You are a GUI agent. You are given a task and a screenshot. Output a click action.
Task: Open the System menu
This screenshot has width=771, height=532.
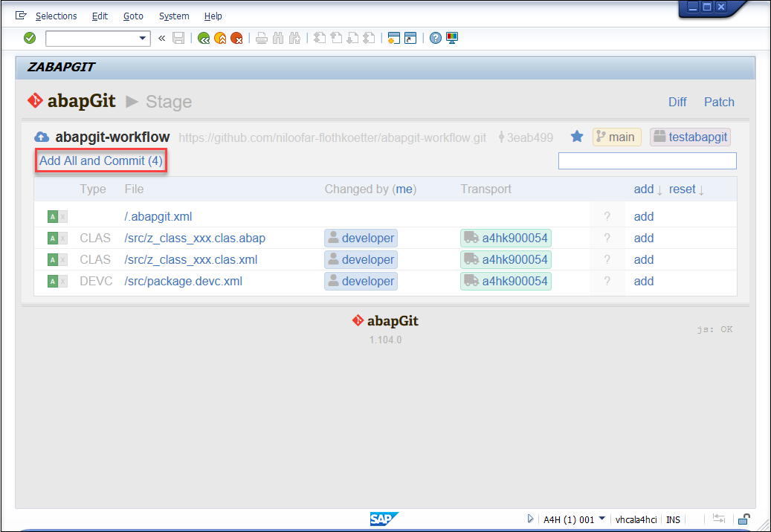174,16
